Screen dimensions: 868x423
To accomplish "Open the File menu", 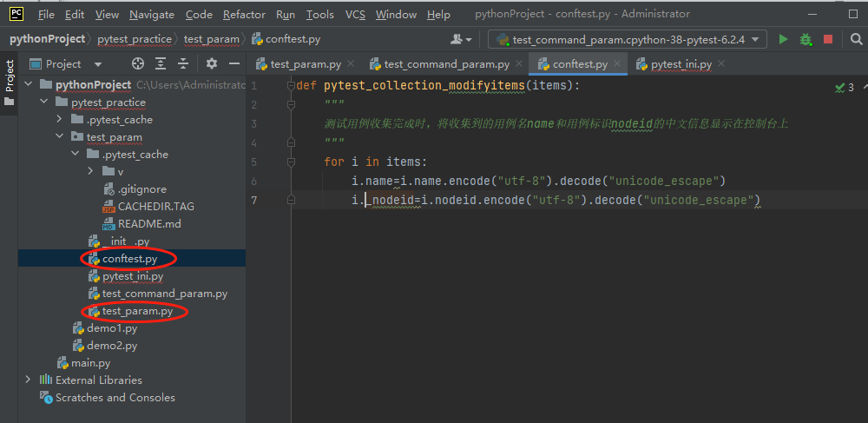I will (x=47, y=15).
